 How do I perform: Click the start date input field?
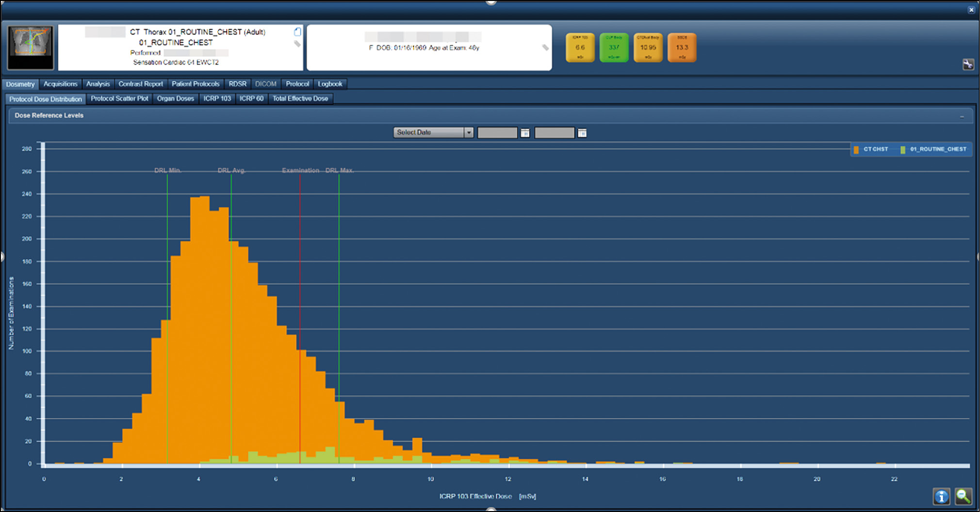point(497,133)
